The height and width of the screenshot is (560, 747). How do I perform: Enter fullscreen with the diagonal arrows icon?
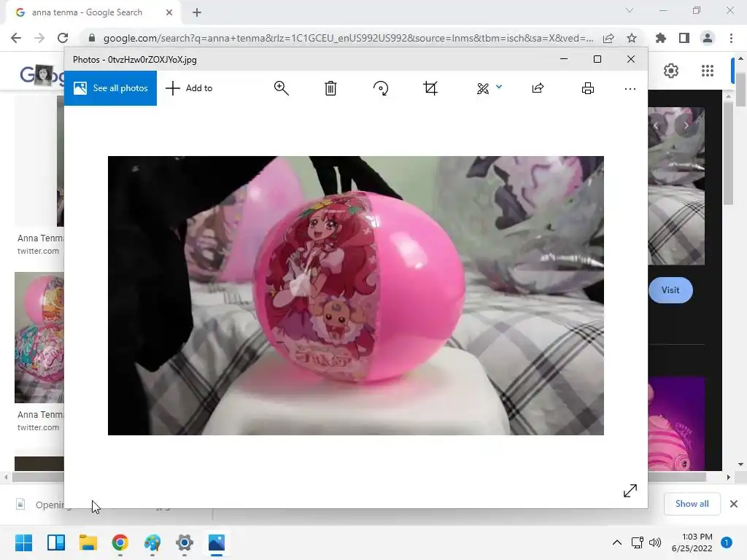click(630, 491)
